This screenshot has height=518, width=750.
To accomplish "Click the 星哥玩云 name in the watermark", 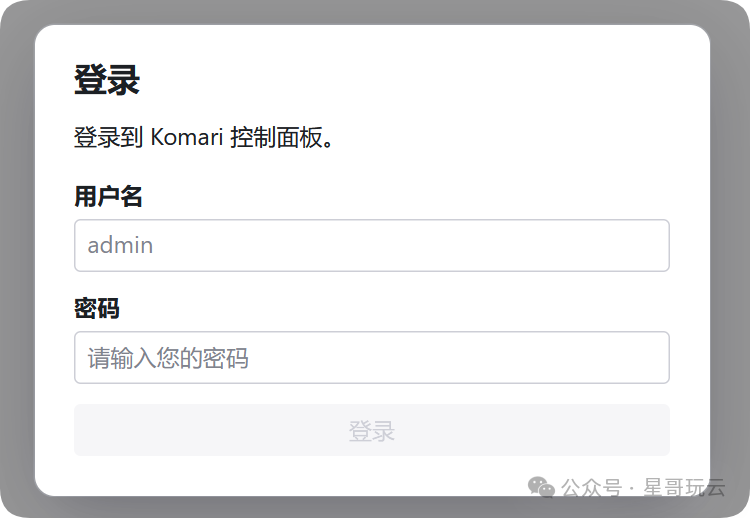I will tap(684, 487).
